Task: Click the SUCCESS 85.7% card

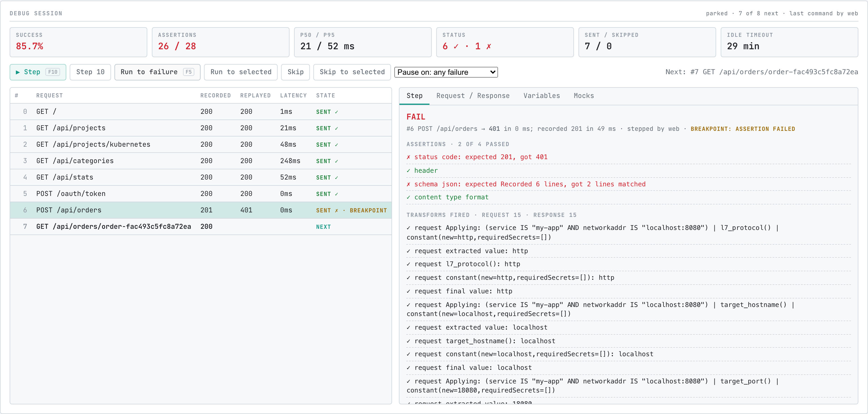Action: click(x=78, y=42)
